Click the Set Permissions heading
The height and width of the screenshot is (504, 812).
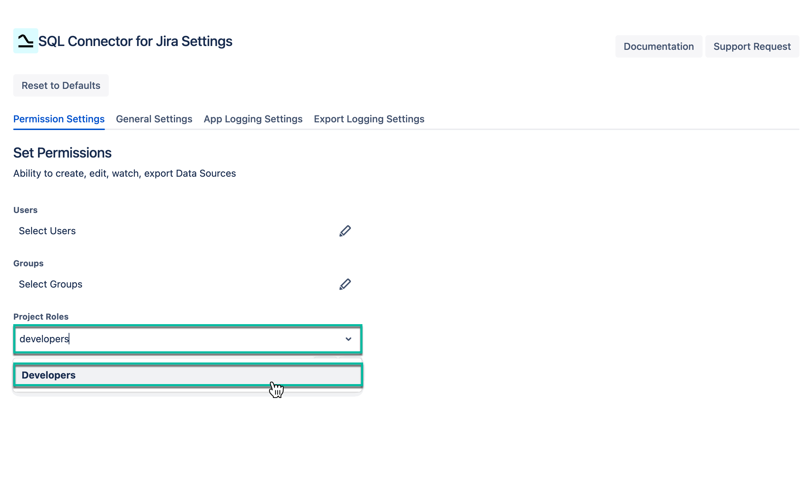62,152
